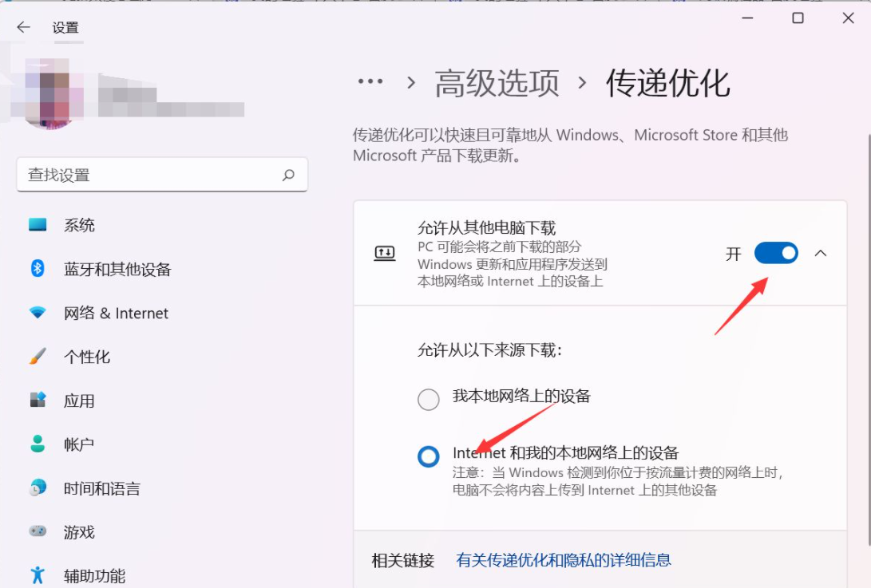Click the Gaming controller icon
The width and height of the screenshot is (871, 588).
point(38,531)
